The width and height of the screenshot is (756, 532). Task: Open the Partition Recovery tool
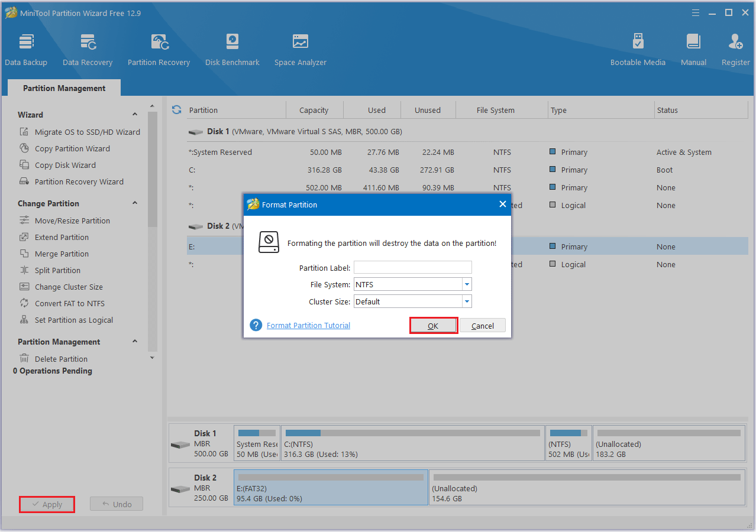[159, 50]
